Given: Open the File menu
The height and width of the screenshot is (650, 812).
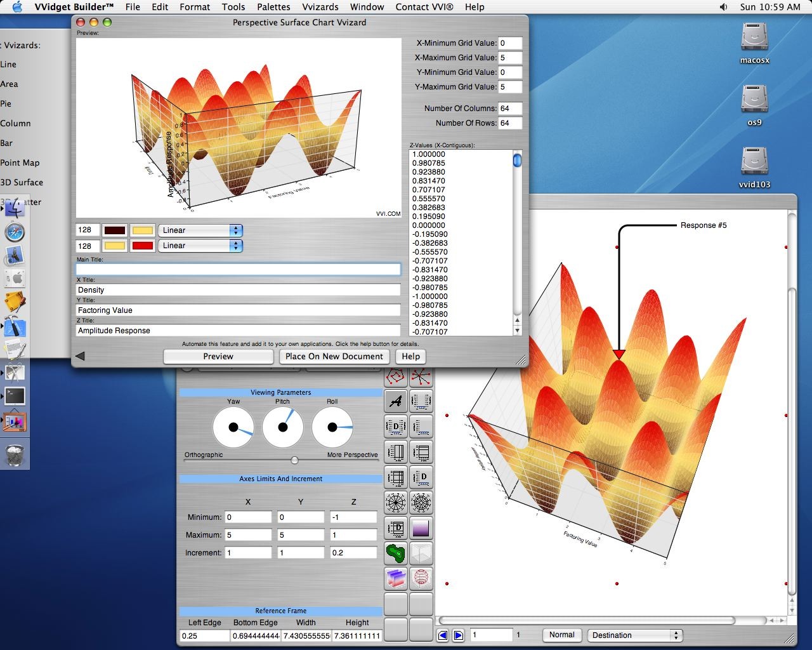Looking at the screenshot, I should [133, 7].
